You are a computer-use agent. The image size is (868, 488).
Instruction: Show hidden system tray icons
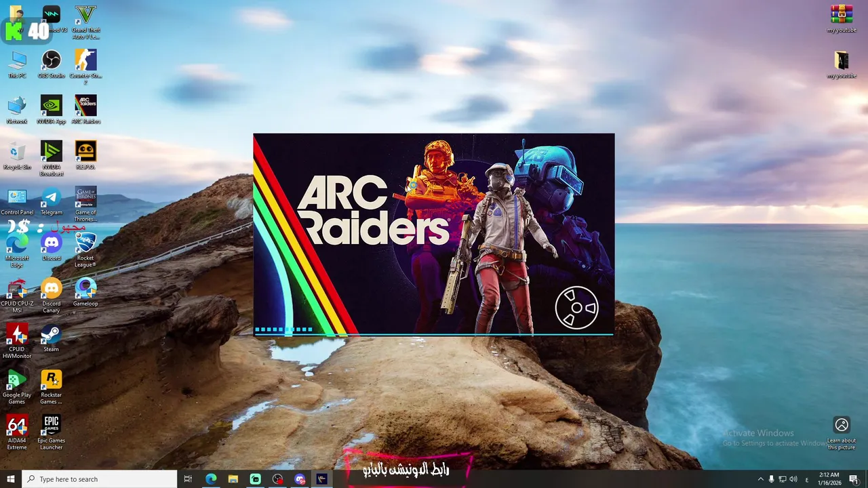pos(760,479)
